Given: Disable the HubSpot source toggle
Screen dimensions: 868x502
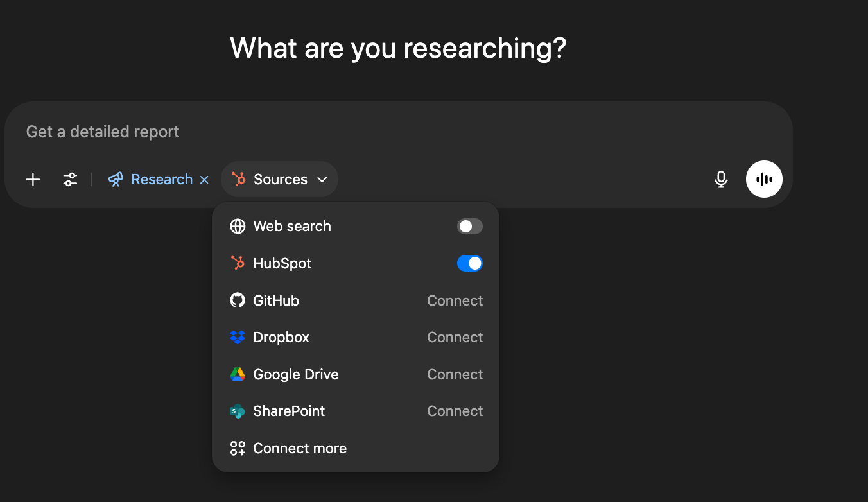Looking at the screenshot, I should (469, 263).
